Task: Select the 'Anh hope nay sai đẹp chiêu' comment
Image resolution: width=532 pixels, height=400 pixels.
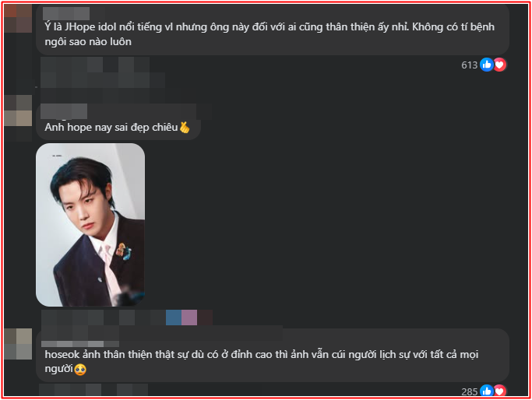Action: [x=118, y=121]
